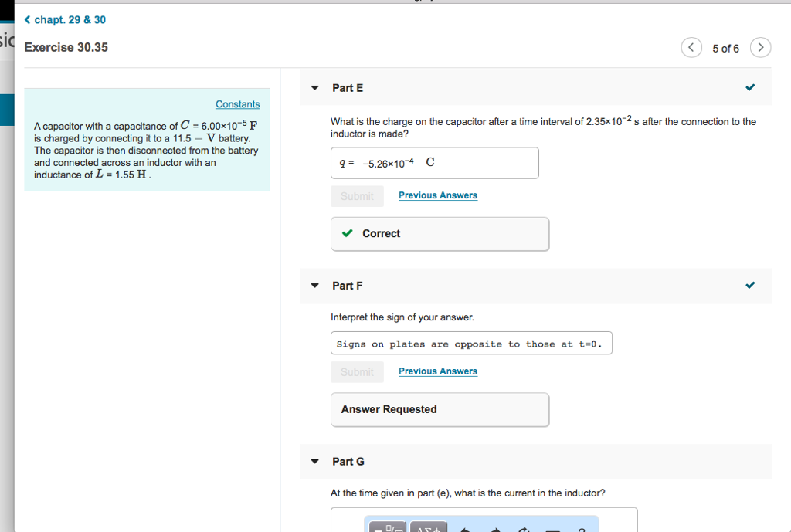
Task: Open the Constants link
Action: pyautogui.click(x=237, y=104)
